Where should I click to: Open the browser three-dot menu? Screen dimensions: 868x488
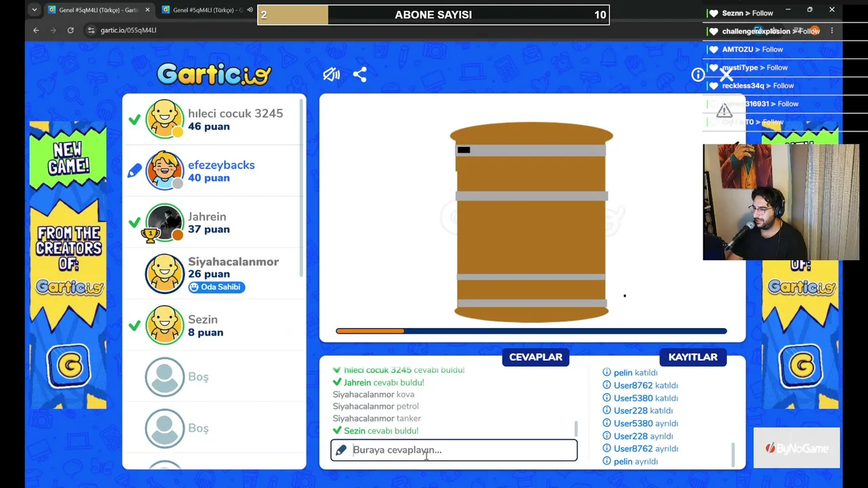pyautogui.click(x=832, y=30)
